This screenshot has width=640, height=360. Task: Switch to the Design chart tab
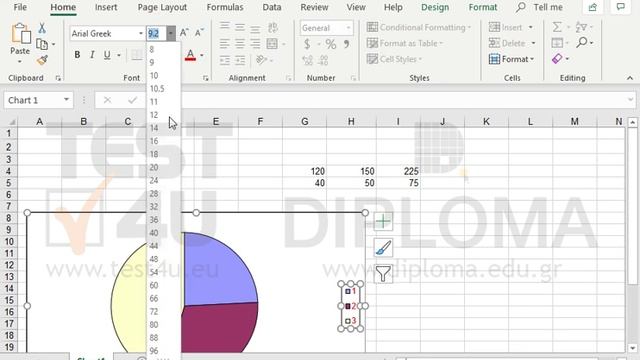coord(435,7)
